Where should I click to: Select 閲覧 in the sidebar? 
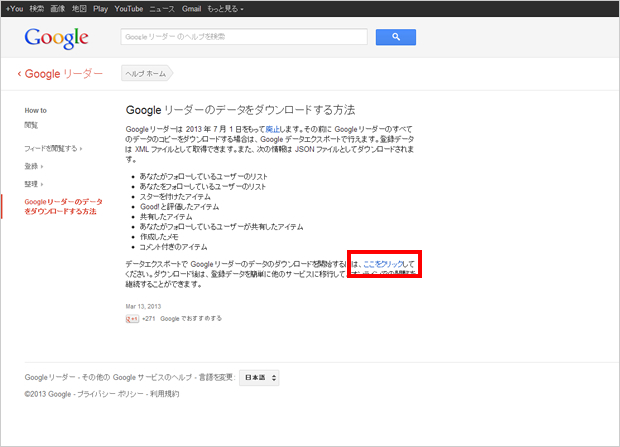[31, 125]
